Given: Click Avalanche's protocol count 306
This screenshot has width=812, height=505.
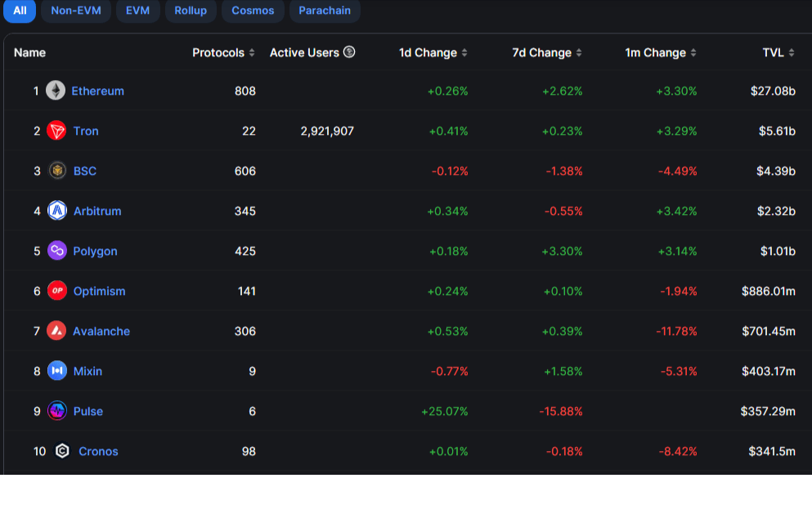Looking at the screenshot, I should point(245,331).
